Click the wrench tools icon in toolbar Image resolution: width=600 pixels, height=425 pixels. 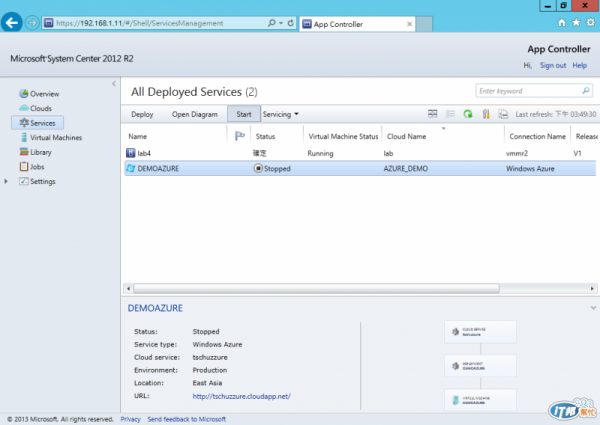[x=486, y=114]
